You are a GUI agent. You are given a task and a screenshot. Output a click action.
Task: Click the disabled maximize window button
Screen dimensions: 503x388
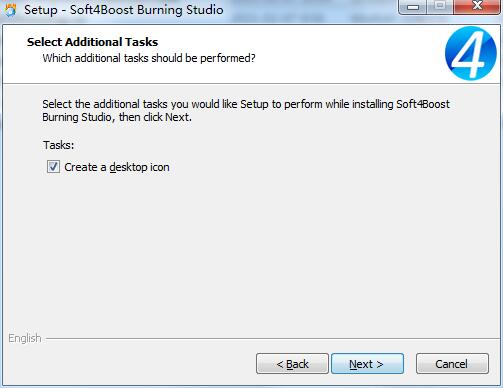coord(440,7)
